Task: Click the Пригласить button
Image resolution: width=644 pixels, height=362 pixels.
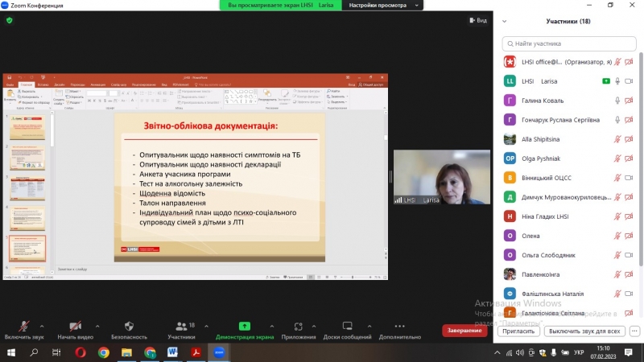Action: coord(518,331)
